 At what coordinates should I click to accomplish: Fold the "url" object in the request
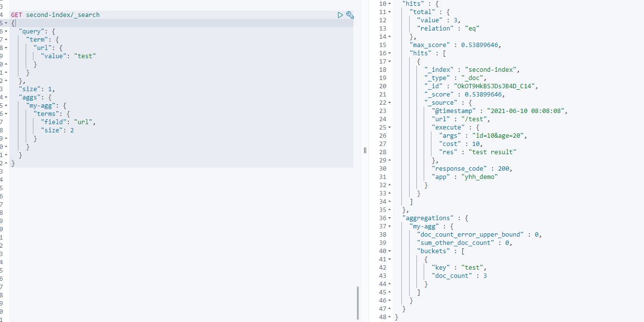pos(5,48)
